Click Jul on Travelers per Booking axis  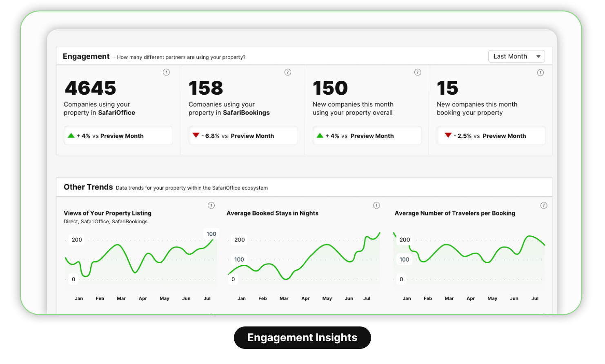[535, 299]
